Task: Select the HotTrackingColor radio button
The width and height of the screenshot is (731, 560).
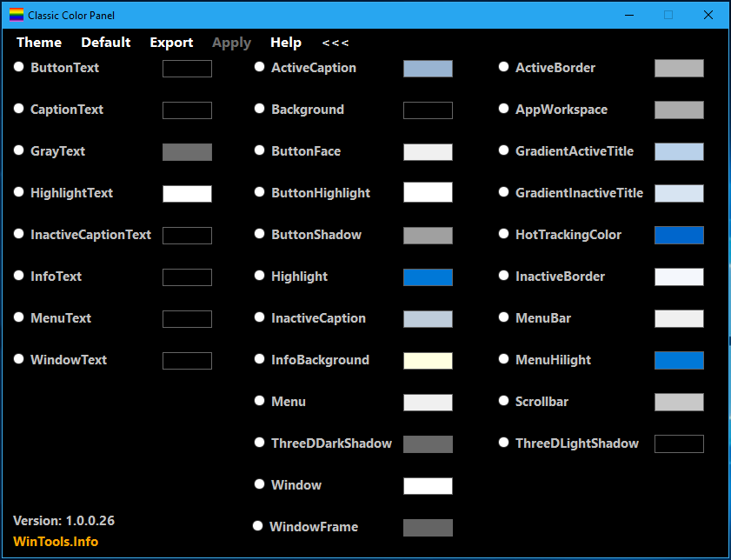Action: (503, 234)
